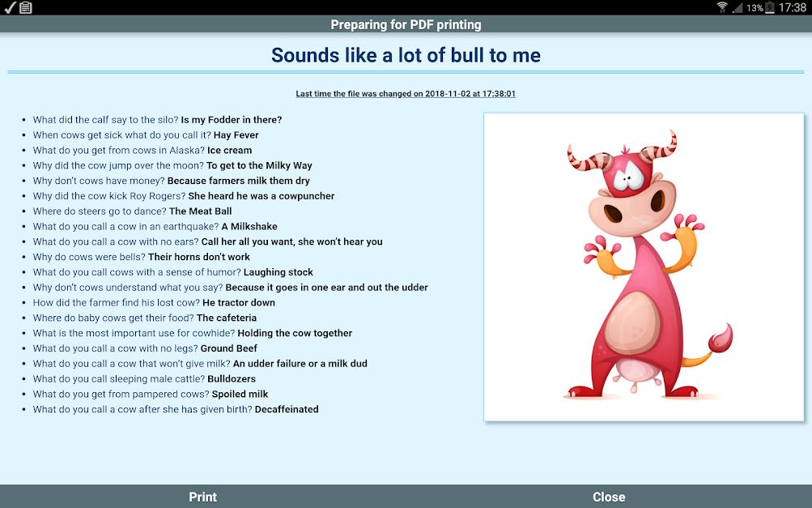This screenshot has width=812, height=508.
Task: Tap the cellular signal icon
Action: [x=737, y=7]
